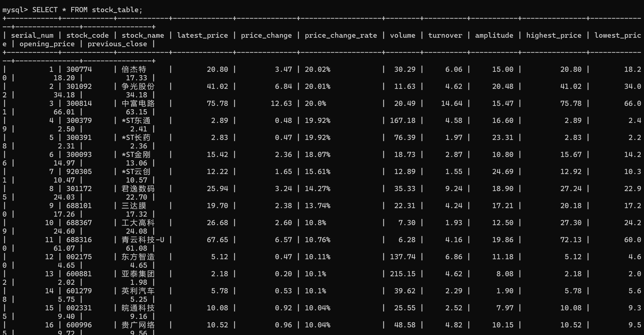The width and height of the screenshot is (644, 335).
Task: Click stock name 皖通科技
Action: 138,308
